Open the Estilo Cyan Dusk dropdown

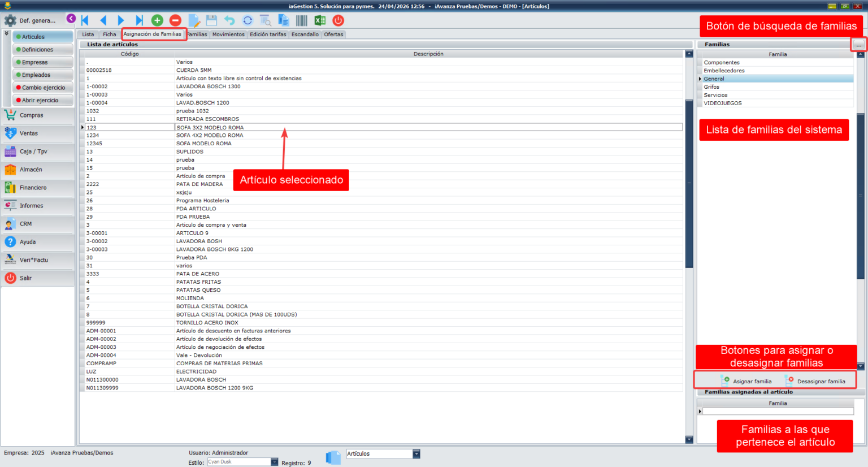(x=274, y=462)
